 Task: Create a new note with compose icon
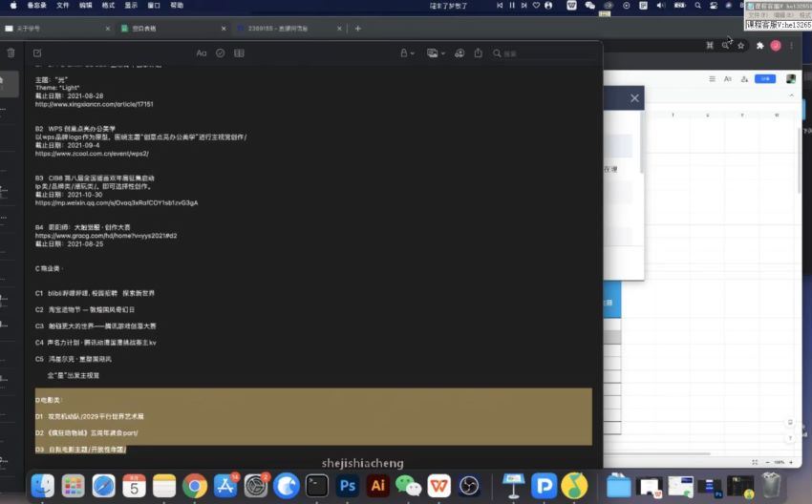point(37,52)
